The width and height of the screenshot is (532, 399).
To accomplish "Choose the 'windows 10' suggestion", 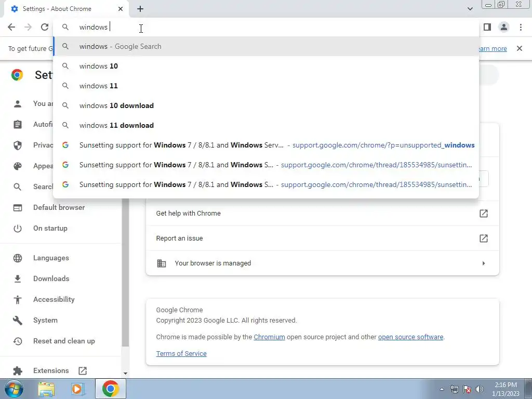I will tap(266, 66).
